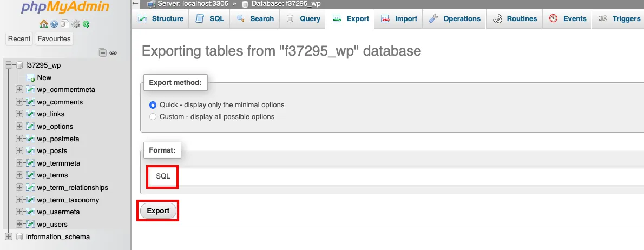Image resolution: width=644 pixels, height=250 pixels.
Task: Click the Export button below Format
Action: [158, 211]
